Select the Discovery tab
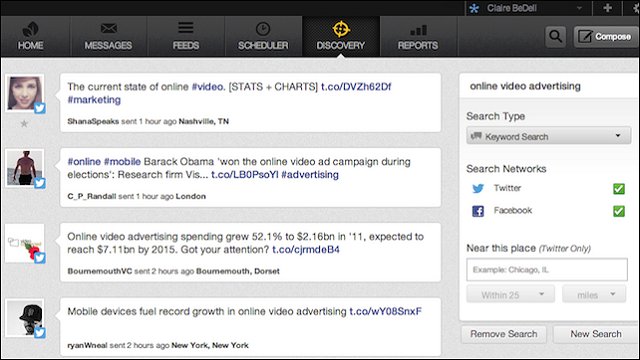 click(341, 37)
